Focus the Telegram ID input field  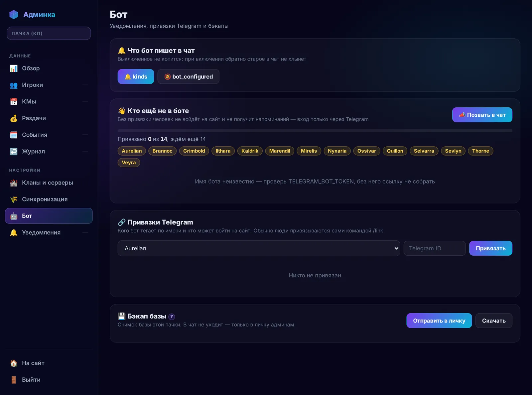coord(435,248)
